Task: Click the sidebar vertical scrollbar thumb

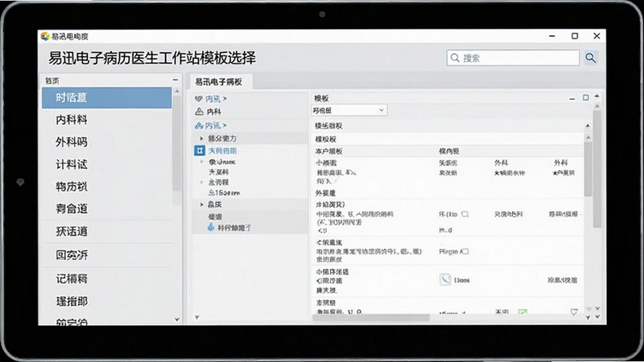Action: click(x=176, y=143)
